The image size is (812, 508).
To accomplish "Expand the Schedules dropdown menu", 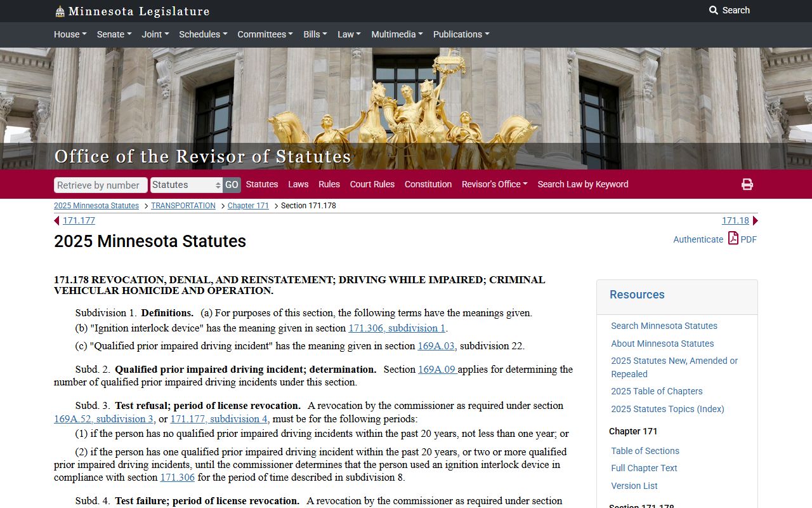I will tap(203, 34).
